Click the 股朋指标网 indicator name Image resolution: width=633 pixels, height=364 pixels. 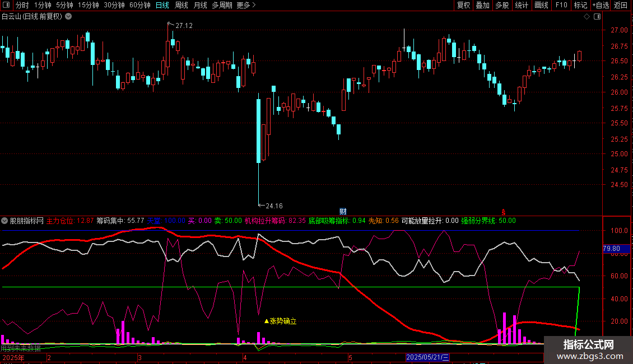coord(27,221)
